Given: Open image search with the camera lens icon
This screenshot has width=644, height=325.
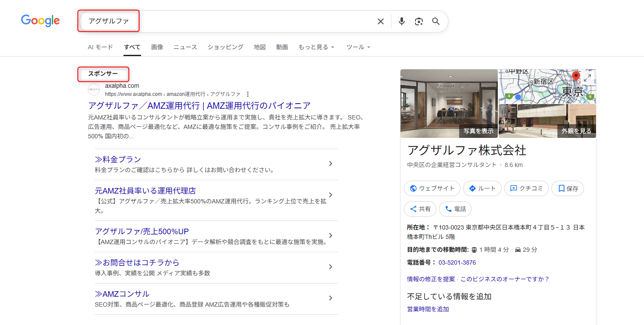Looking at the screenshot, I should pos(419,21).
